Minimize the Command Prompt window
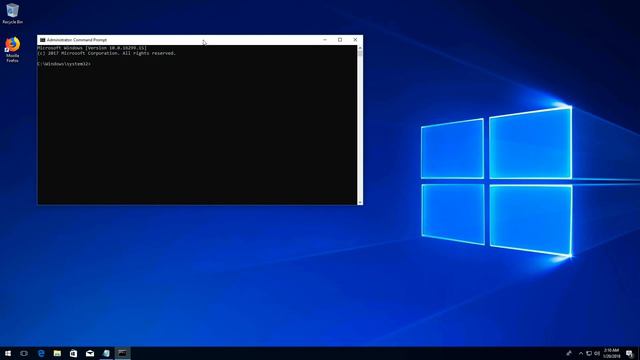The width and height of the screenshot is (640, 360). (325, 40)
